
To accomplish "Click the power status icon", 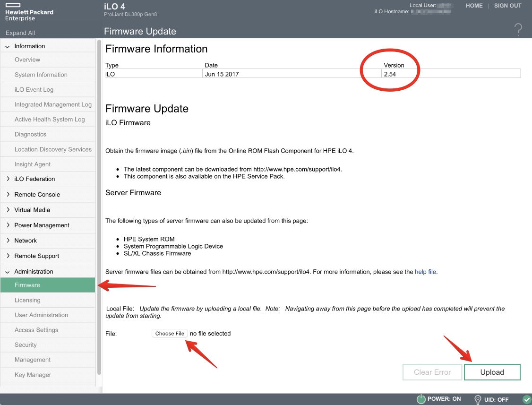I will point(421,399).
